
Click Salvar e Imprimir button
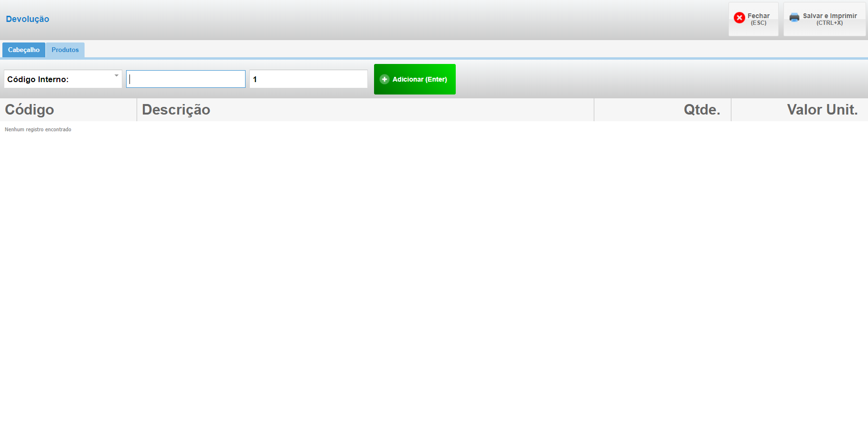pyautogui.click(x=825, y=19)
